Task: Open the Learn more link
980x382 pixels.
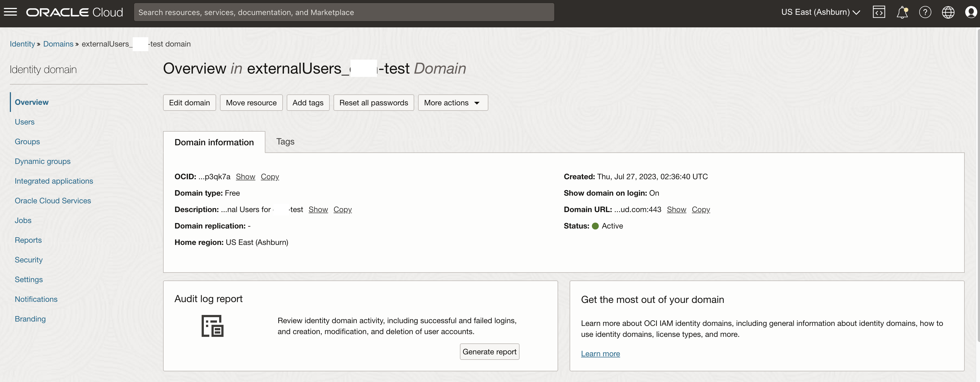Action: (600, 354)
